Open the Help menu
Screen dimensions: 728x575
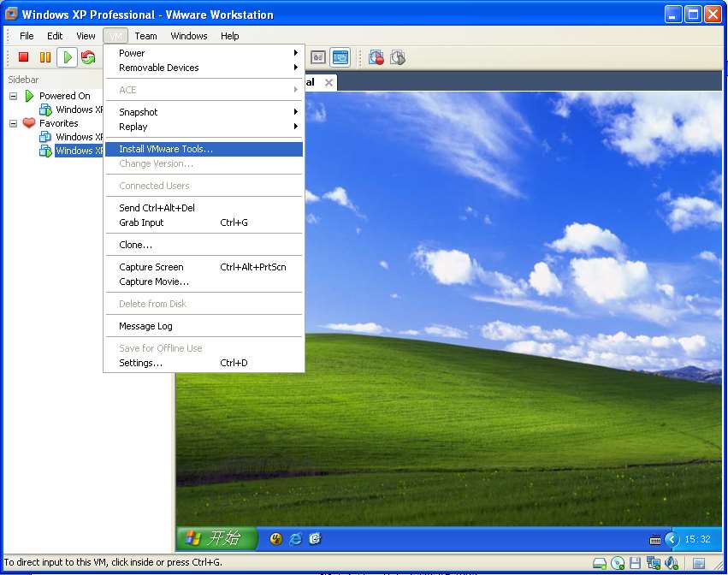click(x=230, y=36)
